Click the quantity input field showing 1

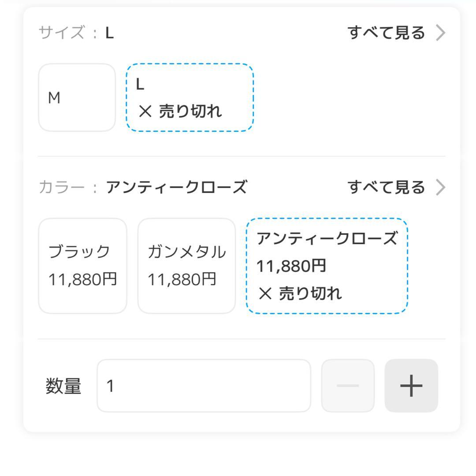pos(203,386)
